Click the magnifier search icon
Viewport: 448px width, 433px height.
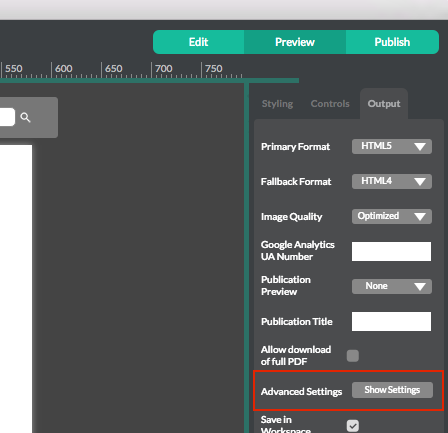click(x=25, y=117)
